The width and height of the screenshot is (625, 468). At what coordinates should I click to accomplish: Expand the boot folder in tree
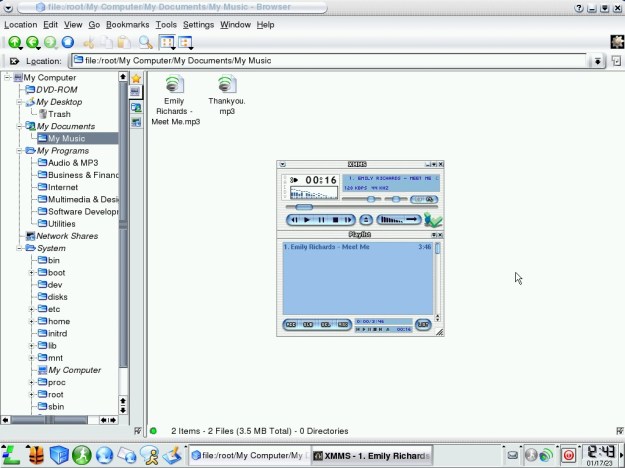[32, 272]
